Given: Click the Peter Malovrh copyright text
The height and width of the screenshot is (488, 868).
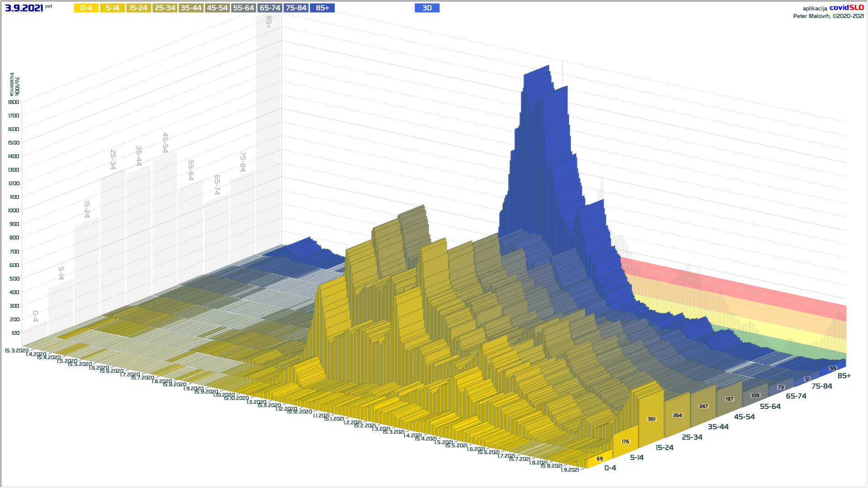Looking at the screenshot, I should click(x=828, y=16).
